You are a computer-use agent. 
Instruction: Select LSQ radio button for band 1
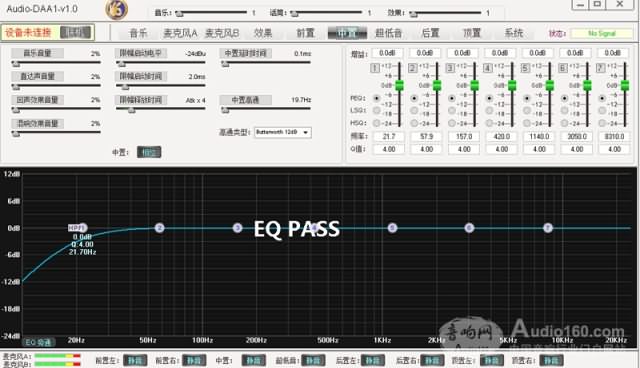[376, 111]
